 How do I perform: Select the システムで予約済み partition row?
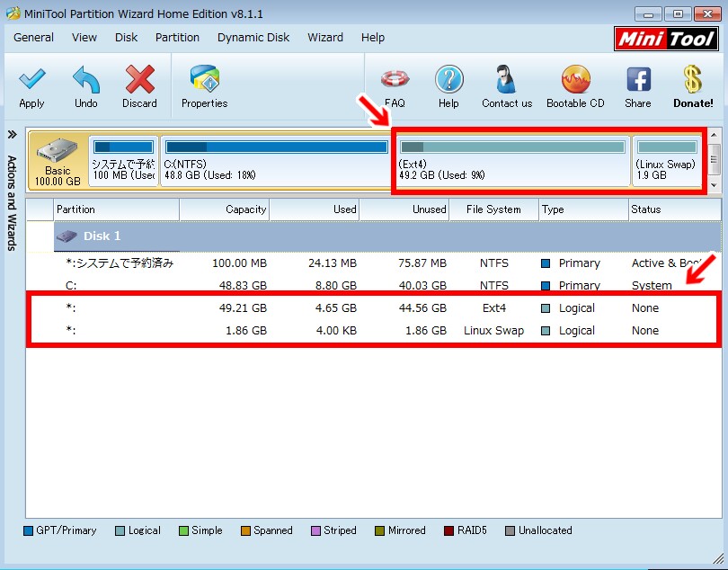coord(374,263)
